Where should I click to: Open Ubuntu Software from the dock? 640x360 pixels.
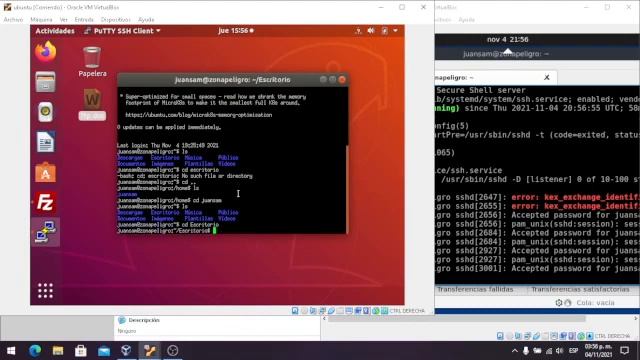(45, 172)
